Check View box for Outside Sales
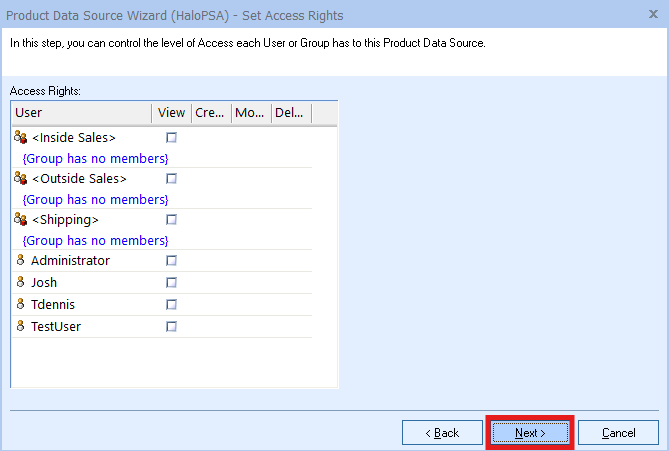669x451 pixels. point(171,179)
